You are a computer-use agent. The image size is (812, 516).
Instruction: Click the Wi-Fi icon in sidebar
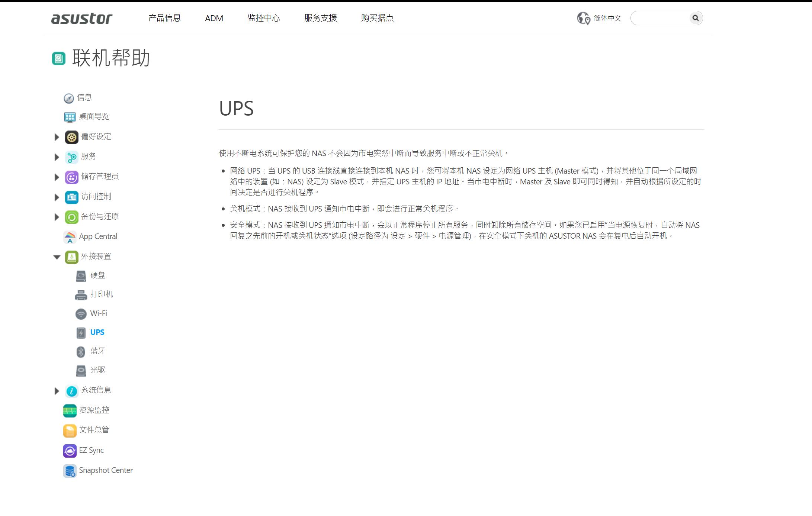[x=81, y=314]
